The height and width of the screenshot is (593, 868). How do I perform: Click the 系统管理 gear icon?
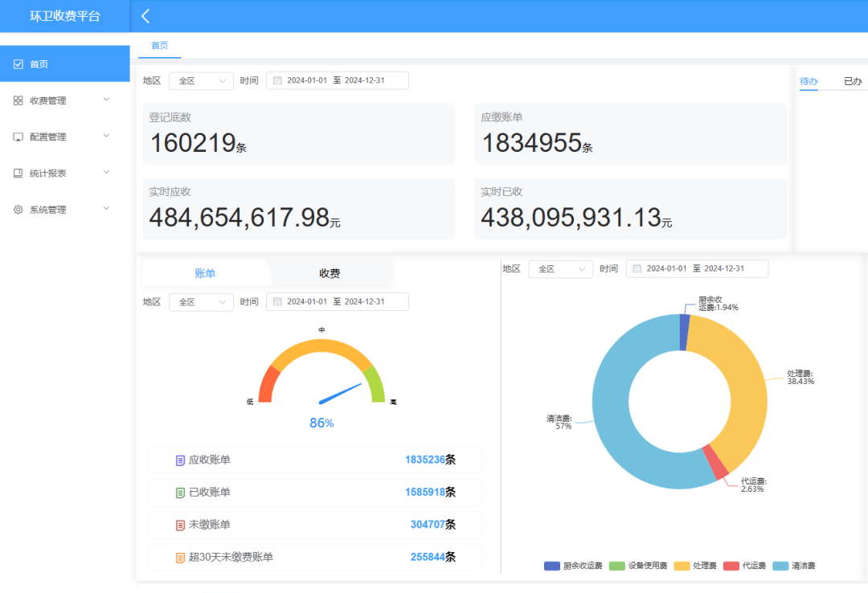point(18,210)
